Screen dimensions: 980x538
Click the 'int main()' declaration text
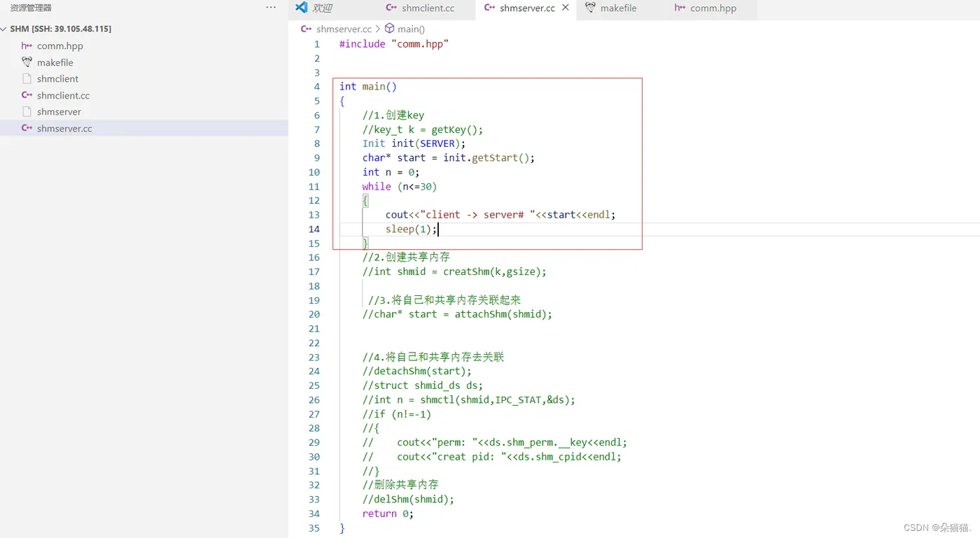[x=368, y=87]
